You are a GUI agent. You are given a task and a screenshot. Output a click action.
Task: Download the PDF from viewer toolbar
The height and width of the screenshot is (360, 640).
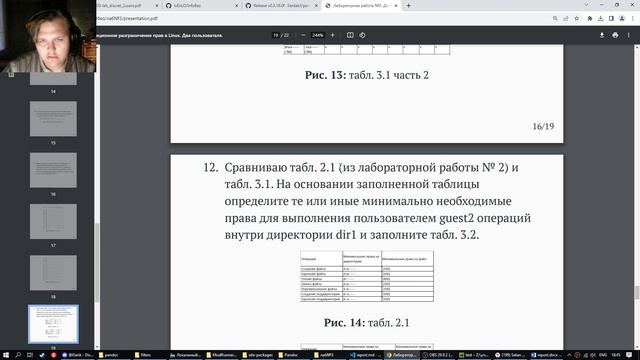click(602, 35)
